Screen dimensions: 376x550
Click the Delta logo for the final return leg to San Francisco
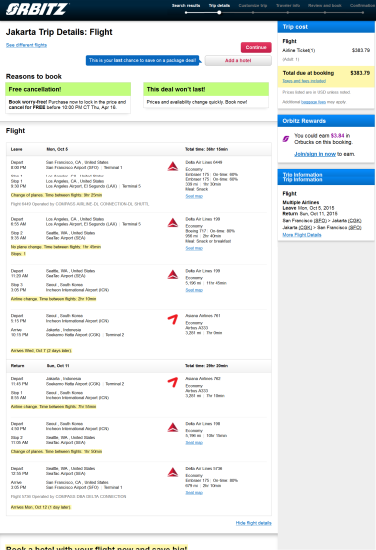point(173,472)
